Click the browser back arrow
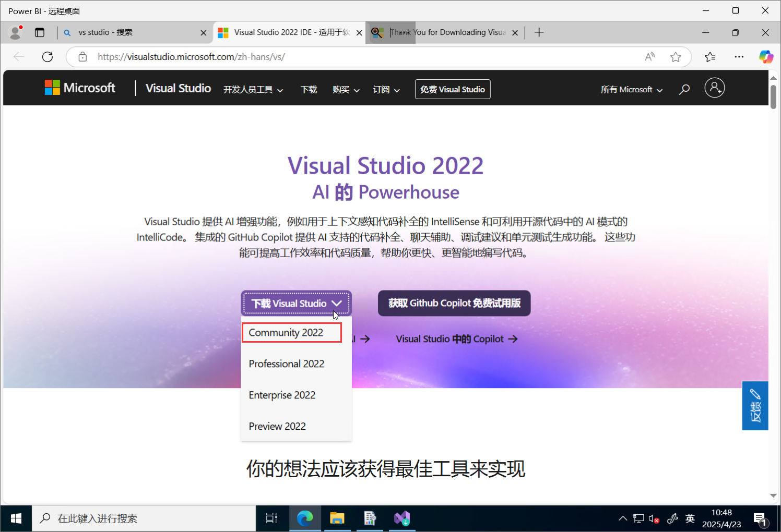Viewport: 781px width, 532px height. tap(19, 57)
